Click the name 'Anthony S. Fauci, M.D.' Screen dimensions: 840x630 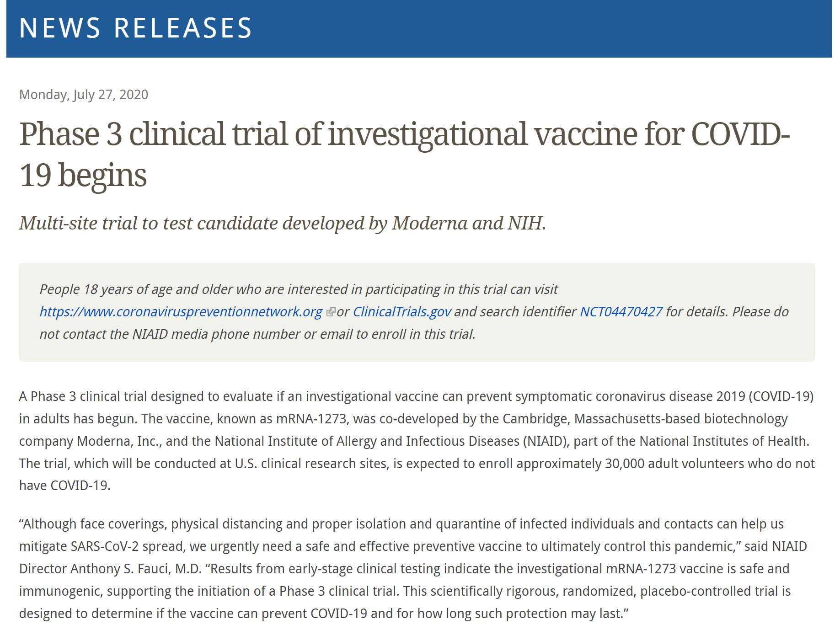[136, 569]
